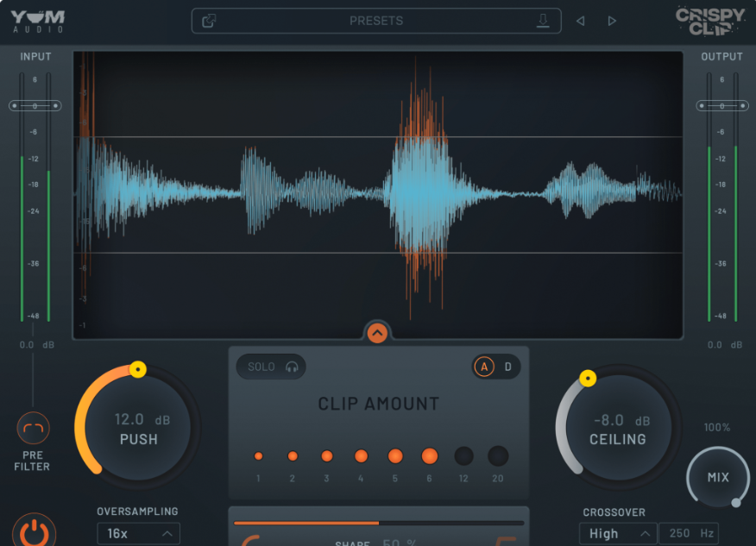Click the 100% mix value
756x546 pixels.
click(x=717, y=427)
